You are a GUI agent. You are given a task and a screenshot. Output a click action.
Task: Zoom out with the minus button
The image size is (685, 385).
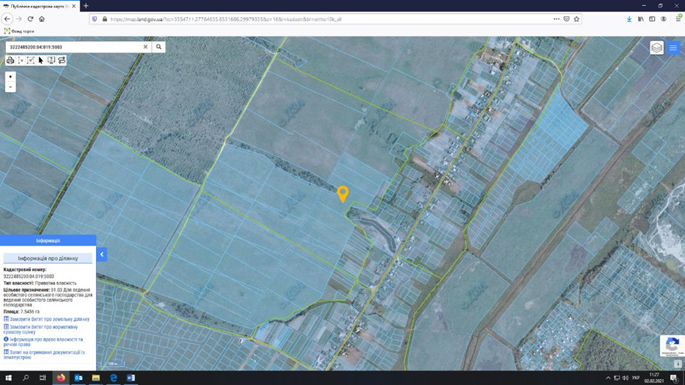pos(10,87)
